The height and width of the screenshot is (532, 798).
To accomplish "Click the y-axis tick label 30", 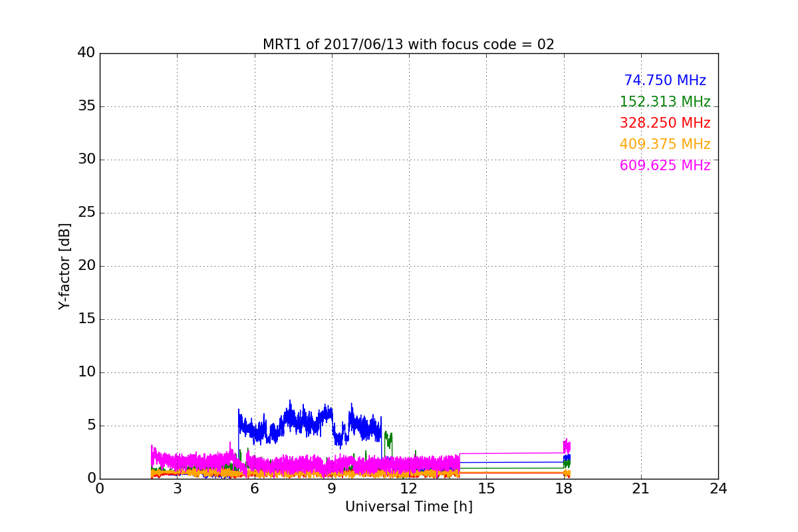I will [86, 160].
